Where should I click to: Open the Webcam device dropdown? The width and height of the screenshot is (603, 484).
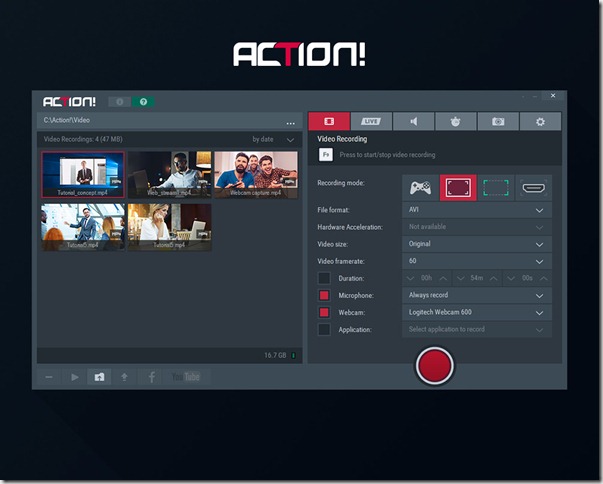[477, 312]
